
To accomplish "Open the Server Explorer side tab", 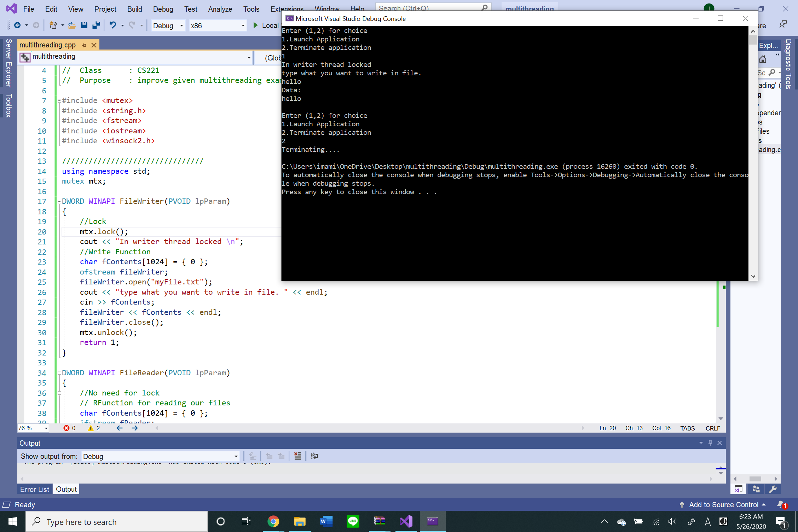I will click(x=8, y=63).
